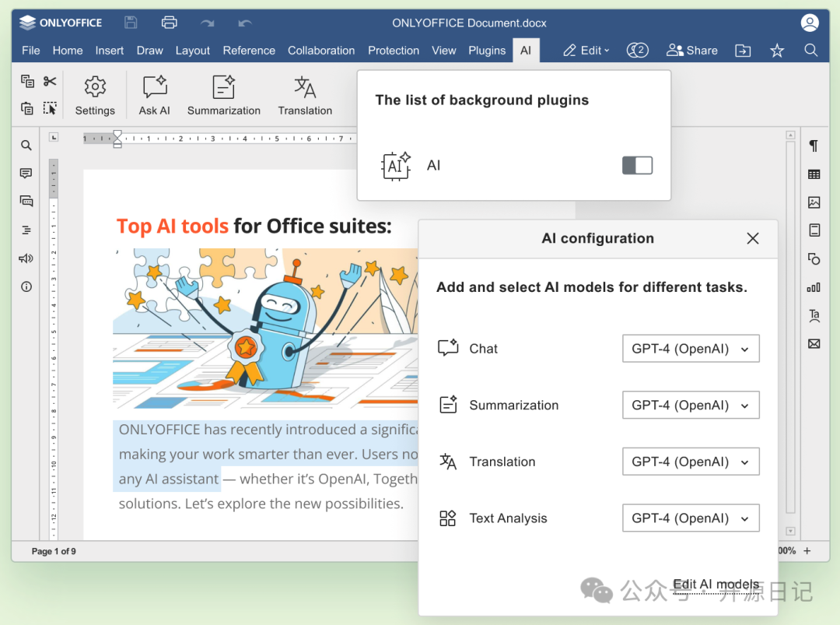Switch to the Plugins tab
This screenshot has height=625, width=840.
[x=487, y=51]
